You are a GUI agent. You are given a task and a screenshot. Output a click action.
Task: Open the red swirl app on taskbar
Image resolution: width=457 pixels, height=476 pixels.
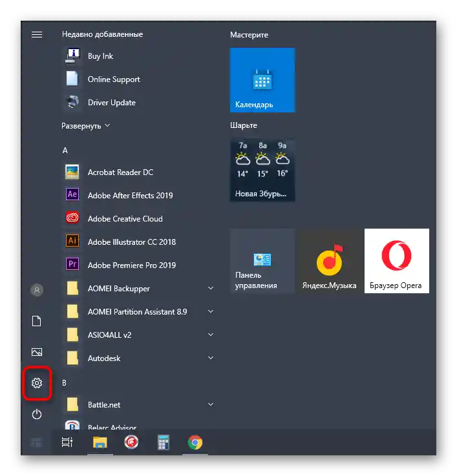tap(131, 442)
